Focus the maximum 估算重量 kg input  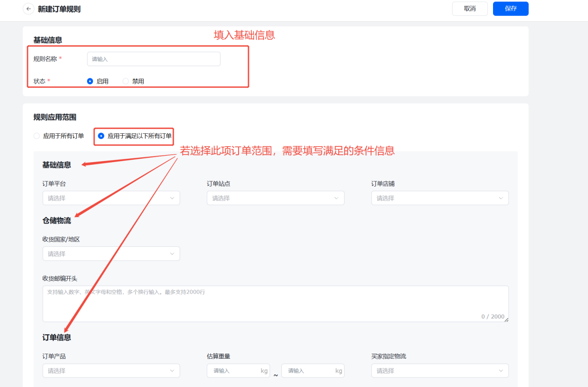(313, 371)
